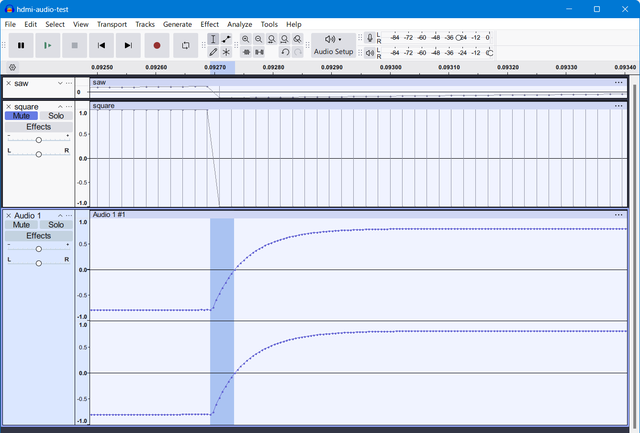Open the Tracks menu
This screenshot has height=433, width=640.
coord(145,24)
